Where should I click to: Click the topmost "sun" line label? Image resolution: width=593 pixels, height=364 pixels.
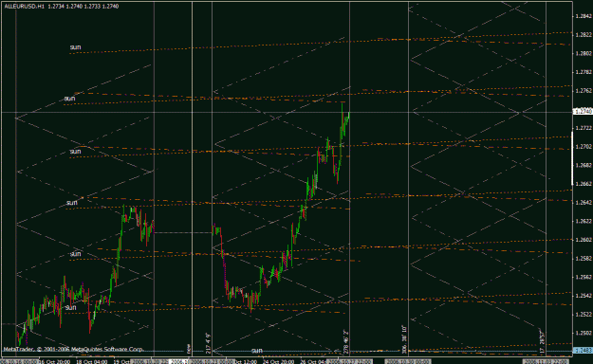pos(75,47)
